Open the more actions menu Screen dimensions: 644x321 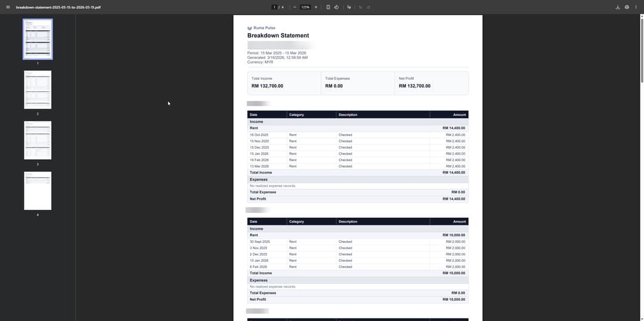636,7
